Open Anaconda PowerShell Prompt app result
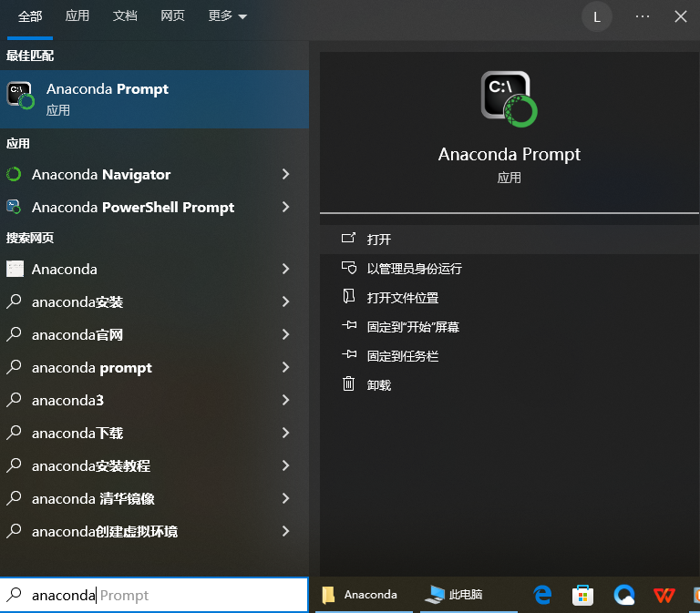700x613 pixels. [154, 207]
